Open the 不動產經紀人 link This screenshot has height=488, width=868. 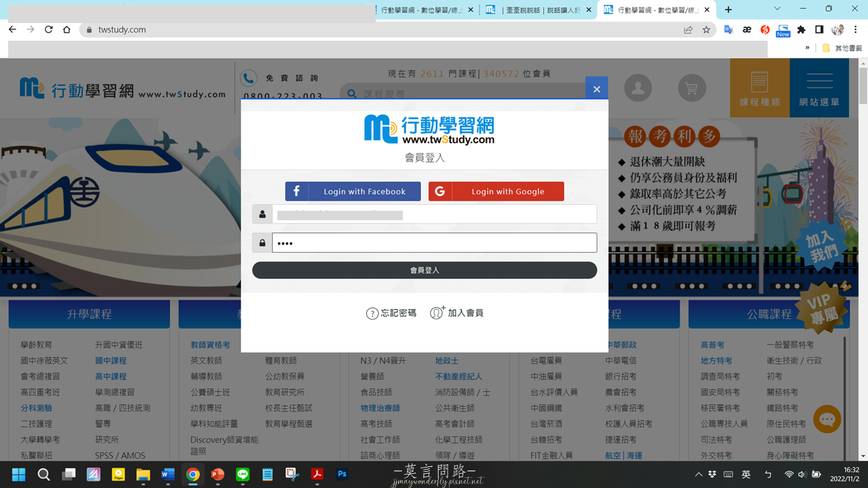458,376
